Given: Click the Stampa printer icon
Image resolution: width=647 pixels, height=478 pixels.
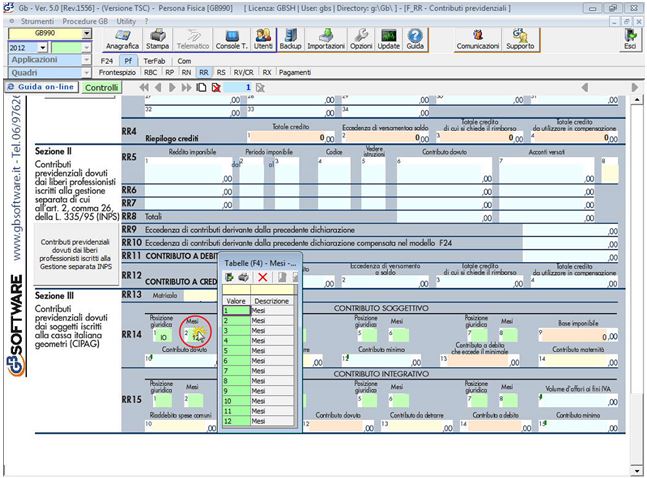Looking at the screenshot, I should tap(157, 40).
